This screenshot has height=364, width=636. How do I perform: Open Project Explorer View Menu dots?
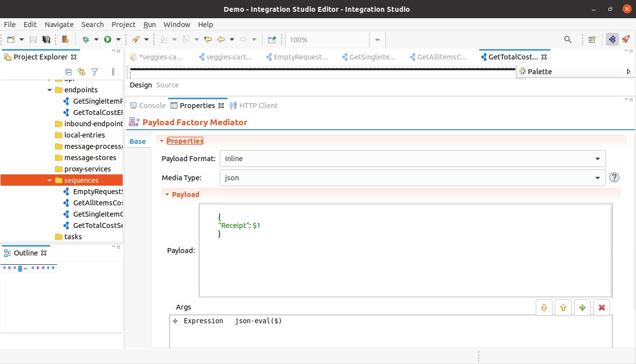(x=113, y=72)
